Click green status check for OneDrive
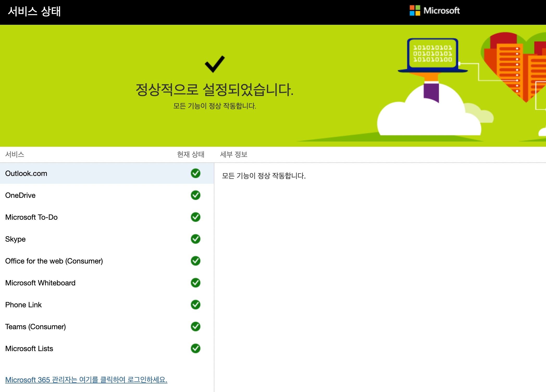This screenshot has width=546, height=392. pos(196,195)
